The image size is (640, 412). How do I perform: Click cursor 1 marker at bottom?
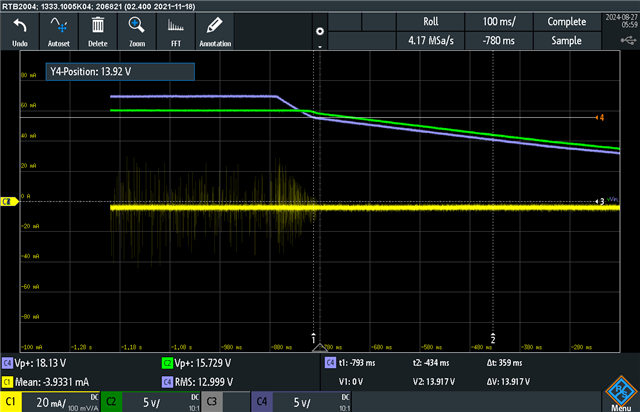coord(313,339)
